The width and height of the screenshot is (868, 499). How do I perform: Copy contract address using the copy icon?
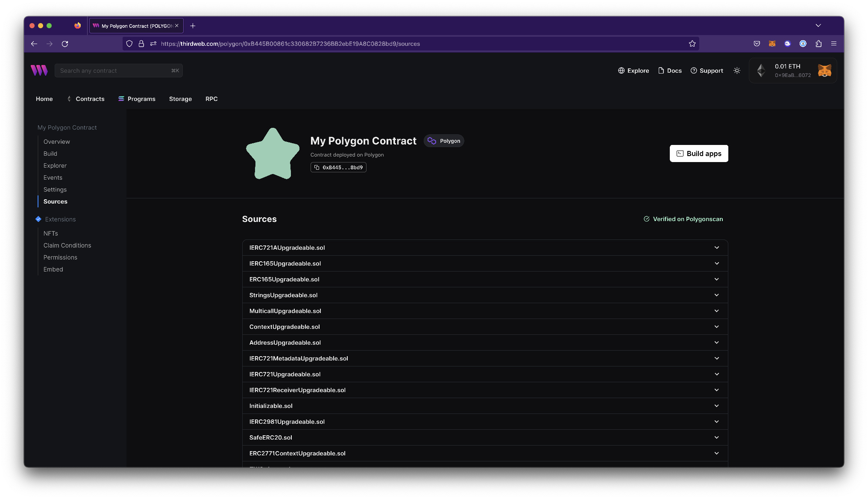point(317,167)
